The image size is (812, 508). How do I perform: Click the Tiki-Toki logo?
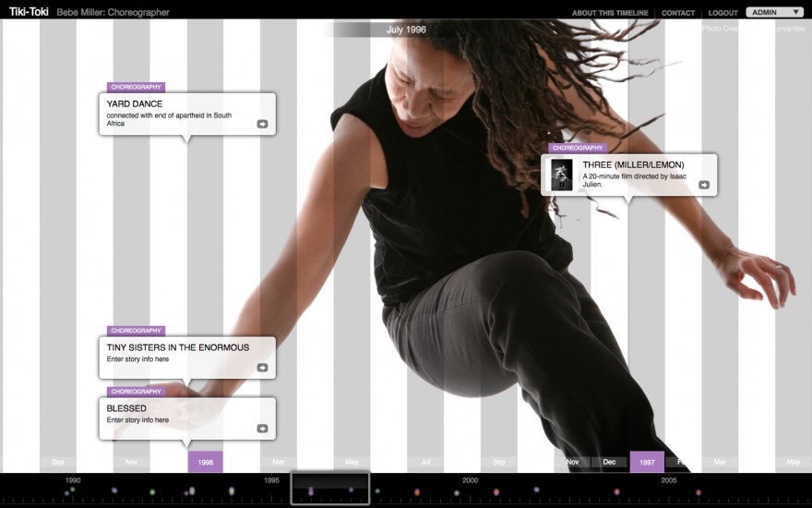click(x=29, y=12)
